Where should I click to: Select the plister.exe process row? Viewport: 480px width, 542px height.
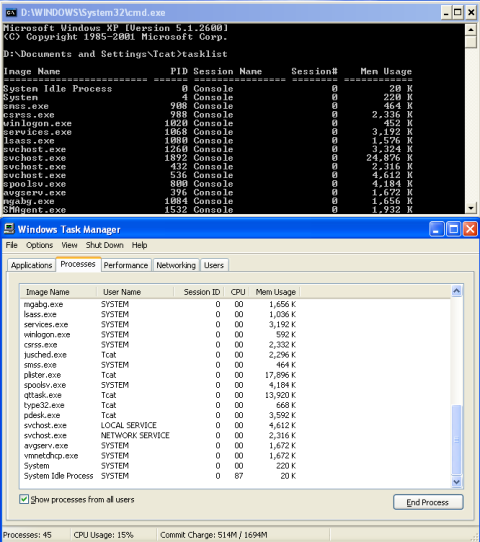click(x=235, y=375)
